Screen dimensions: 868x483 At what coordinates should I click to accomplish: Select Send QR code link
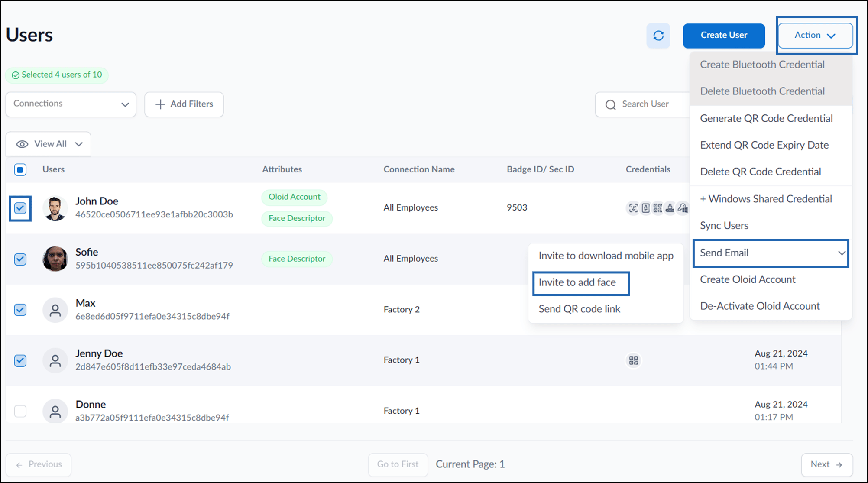click(580, 309)
